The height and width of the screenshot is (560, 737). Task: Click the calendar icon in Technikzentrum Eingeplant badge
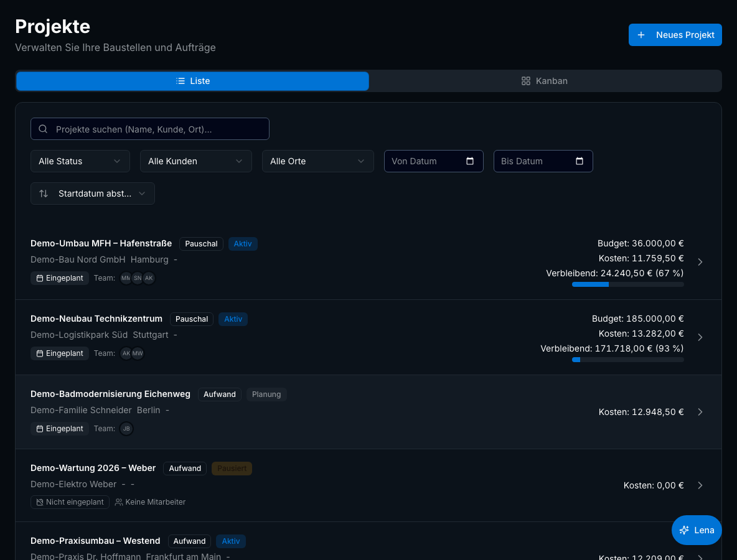pos(40,353)
